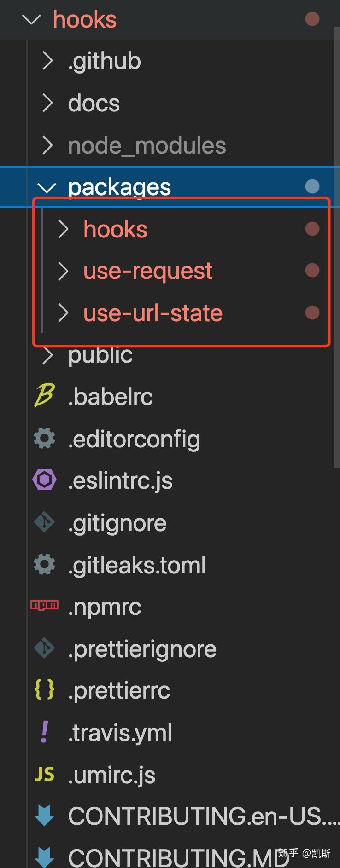Click the curly braces icon for .prettierrc

tap(44, 690)
